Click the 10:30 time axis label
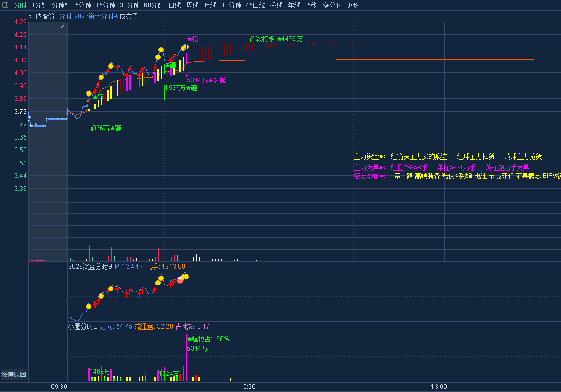561x392 pixels. pyautogui.click(x=247, y=387)
